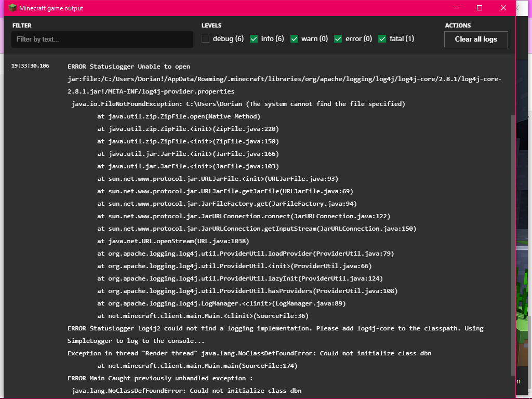Click the Minecraft grass block title icon
The height and width of the screenshot is (399, 532).
(x=12, y=8)
